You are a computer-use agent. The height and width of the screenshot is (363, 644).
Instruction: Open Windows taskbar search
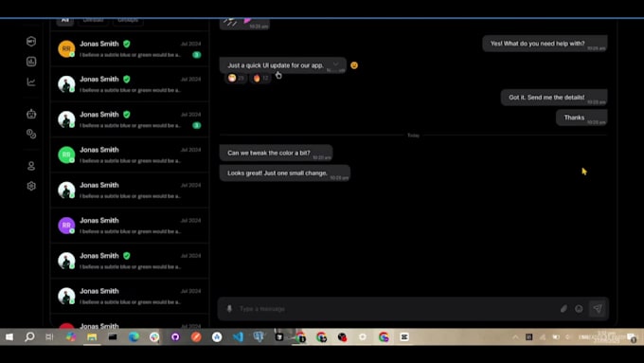(x=29, y=337)
